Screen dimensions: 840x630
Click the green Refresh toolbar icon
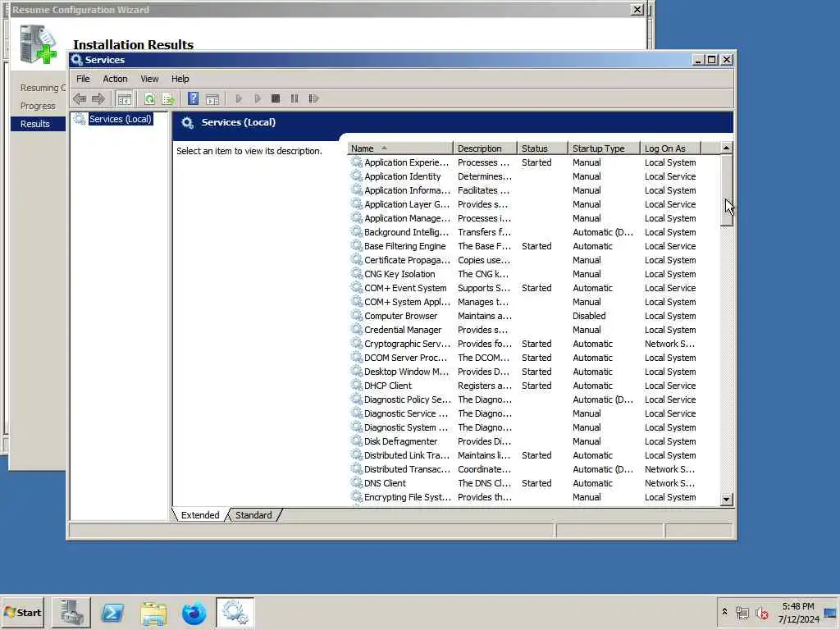[149, 98]
